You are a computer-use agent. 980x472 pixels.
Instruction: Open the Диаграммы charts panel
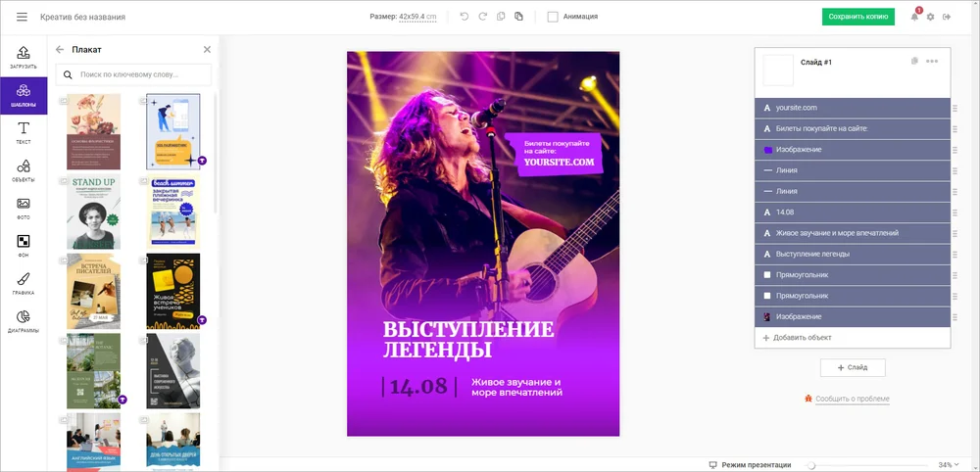pos(24,321)
